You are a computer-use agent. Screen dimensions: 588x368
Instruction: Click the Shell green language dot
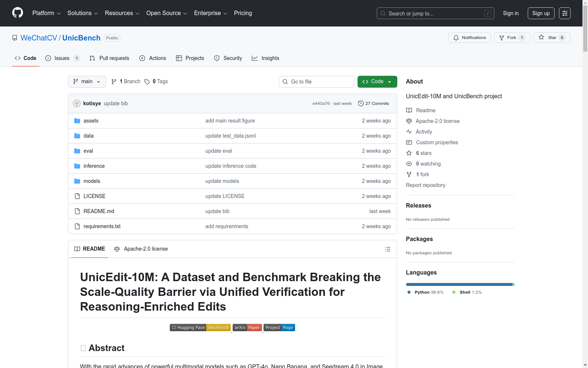(x=454, y=292)
